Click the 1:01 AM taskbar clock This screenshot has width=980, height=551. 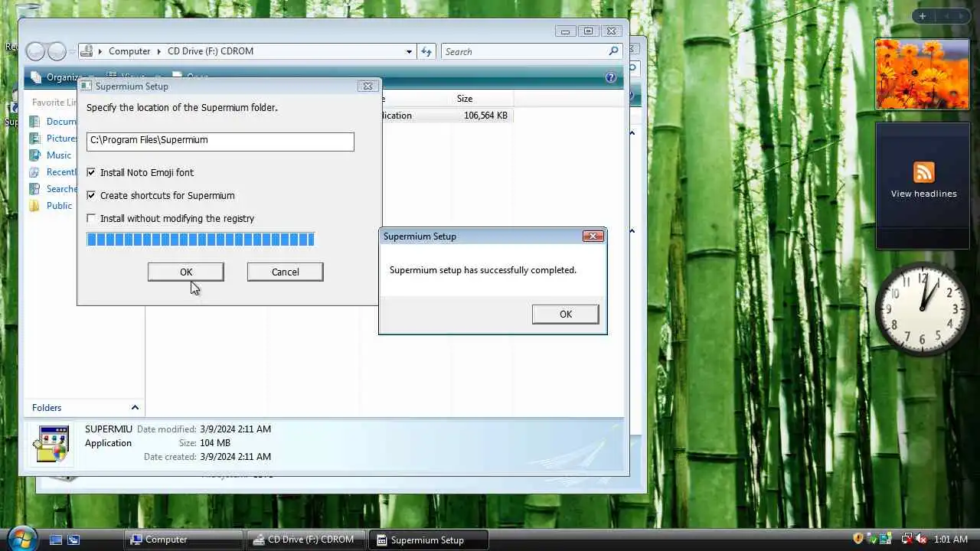click(x=952, y=540)
